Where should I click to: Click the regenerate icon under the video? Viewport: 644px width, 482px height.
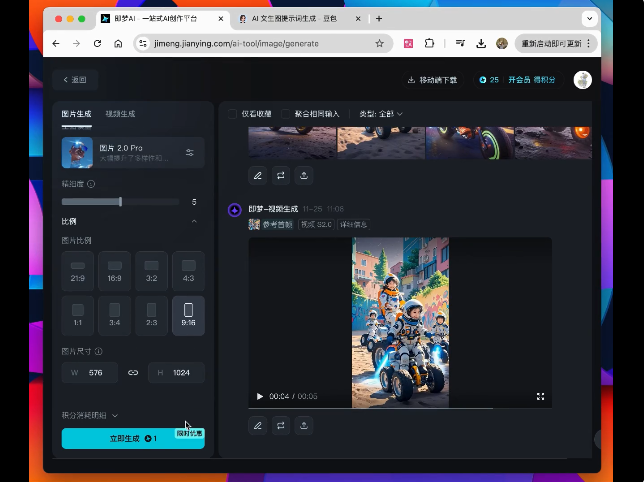[x=281, y=425]
